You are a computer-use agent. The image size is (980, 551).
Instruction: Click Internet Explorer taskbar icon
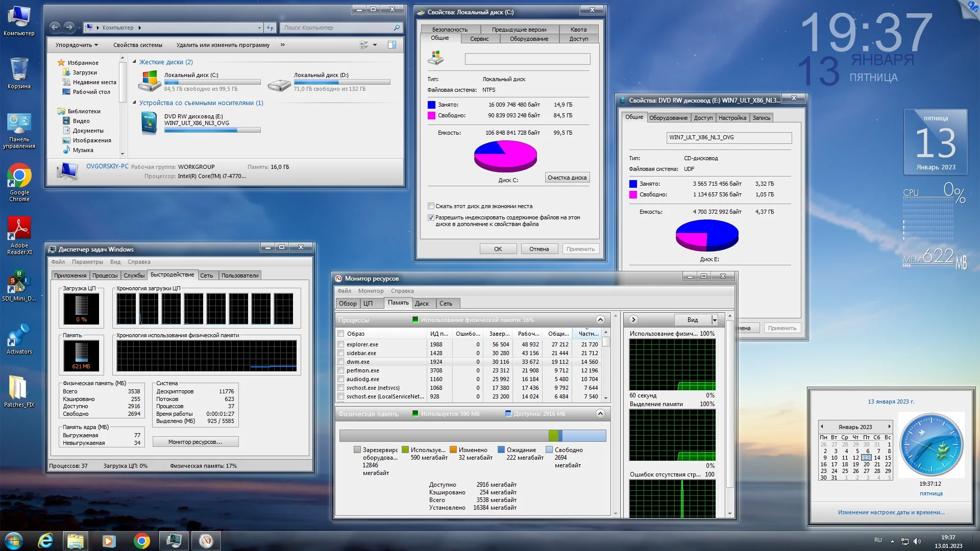click(45, 541)
